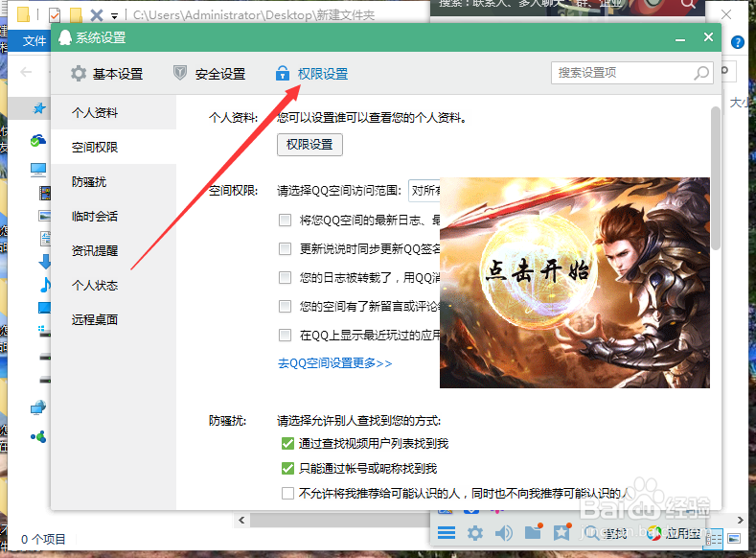The image size is (756, 558).
Task: Click the Explorer horizontal scrollbar right arrow
Action: 741,520
